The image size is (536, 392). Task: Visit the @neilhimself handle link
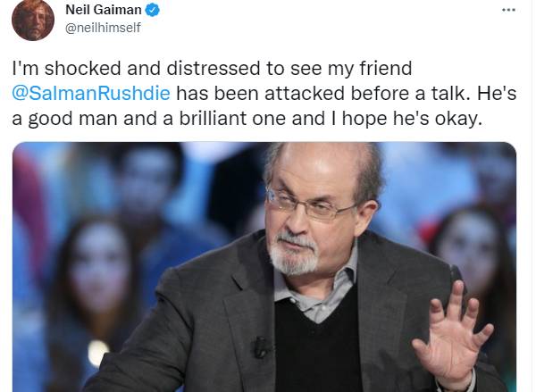click(103, 28)
